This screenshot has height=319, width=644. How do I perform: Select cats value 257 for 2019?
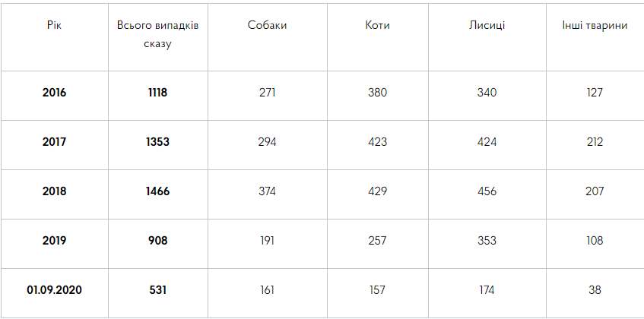[377, 241]
